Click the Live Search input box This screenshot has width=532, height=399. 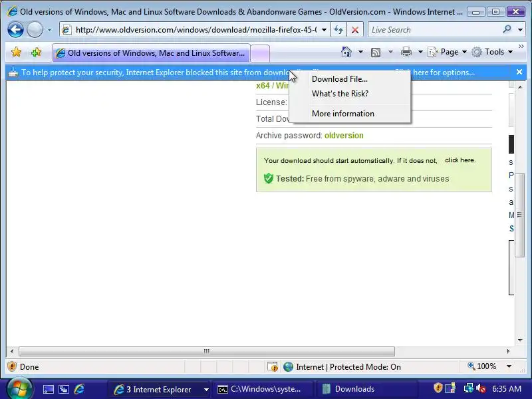(435, 30)
